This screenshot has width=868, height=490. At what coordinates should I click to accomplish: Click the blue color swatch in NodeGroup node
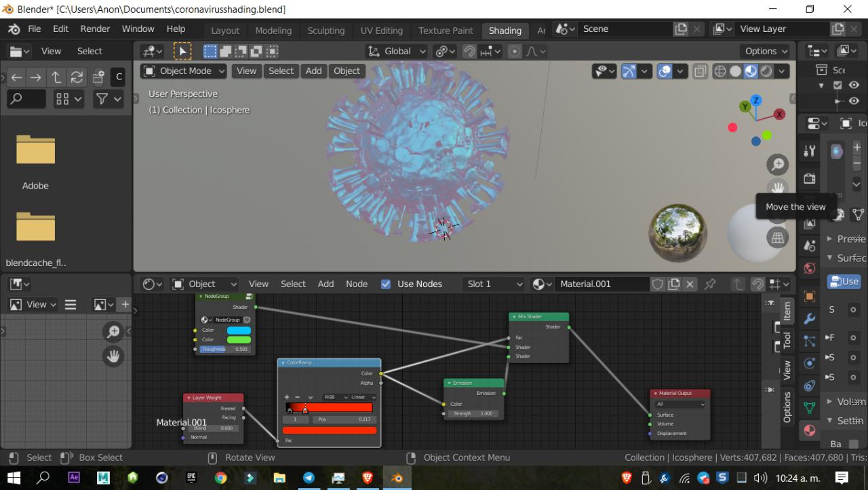pos(239,331)
